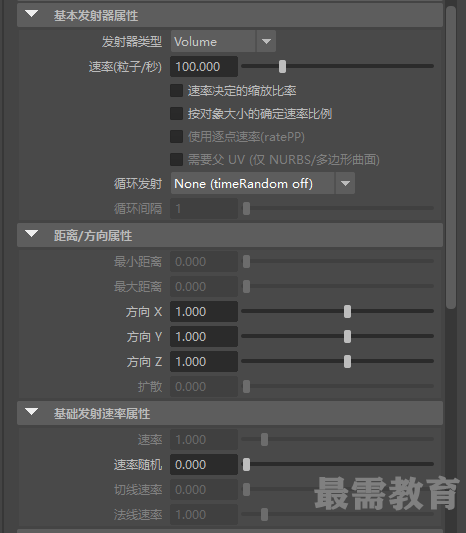The height and width of the screenshot is (533, 466).
Task: Click the 方向 Z label
Action: click(144, 362)
